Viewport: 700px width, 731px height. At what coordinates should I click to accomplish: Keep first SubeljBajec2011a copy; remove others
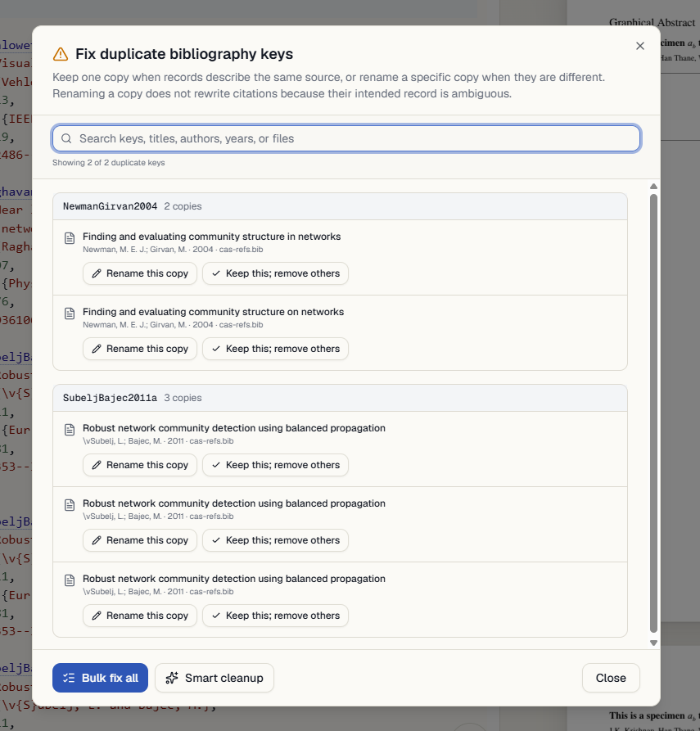click(x=275, y=465)
